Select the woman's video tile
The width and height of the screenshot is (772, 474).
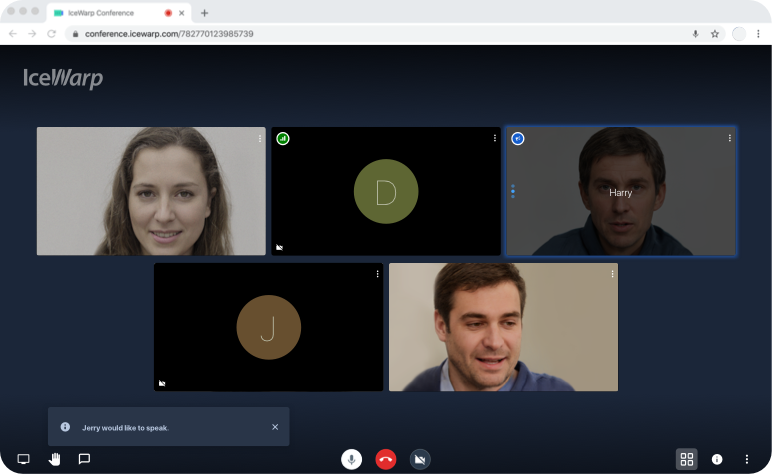pyautogui.click(x=151, y=191)
